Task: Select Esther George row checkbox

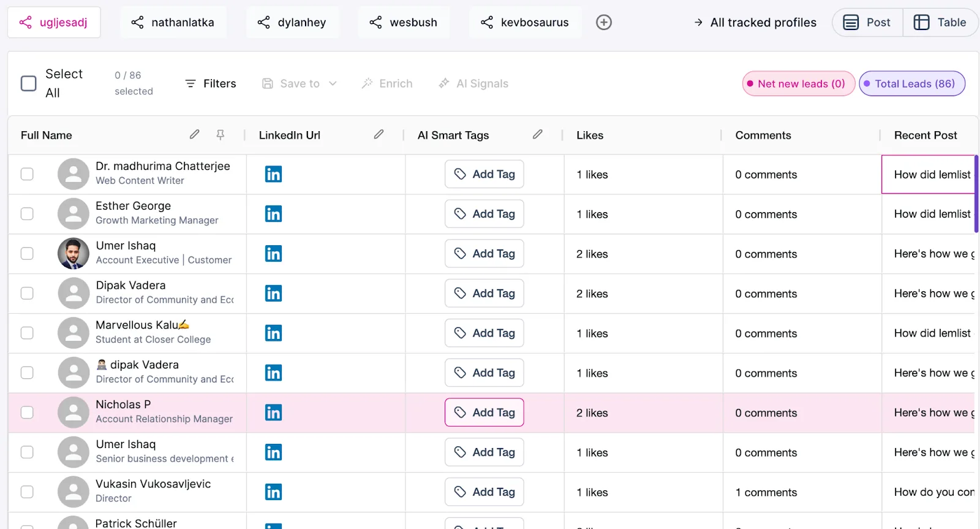Action: [x=27, y=214]
